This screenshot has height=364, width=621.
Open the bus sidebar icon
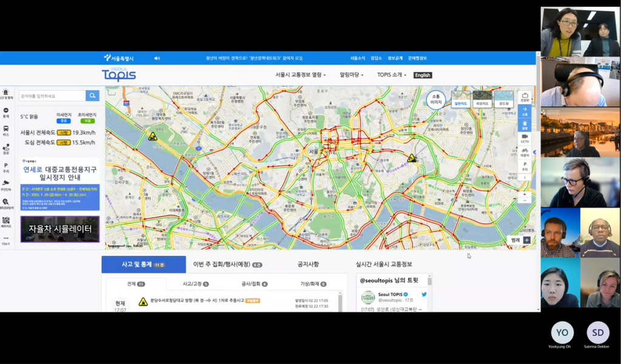(6, 131)
